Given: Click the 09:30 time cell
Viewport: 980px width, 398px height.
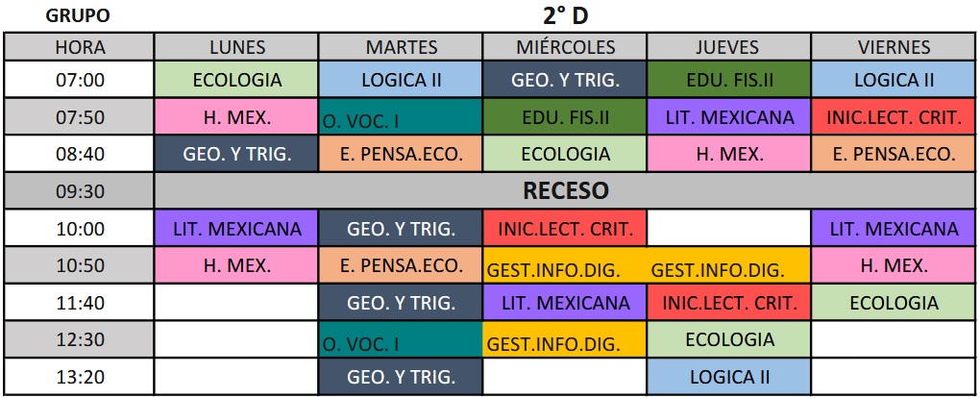Looking at the screenshot, I should [80, 190].
